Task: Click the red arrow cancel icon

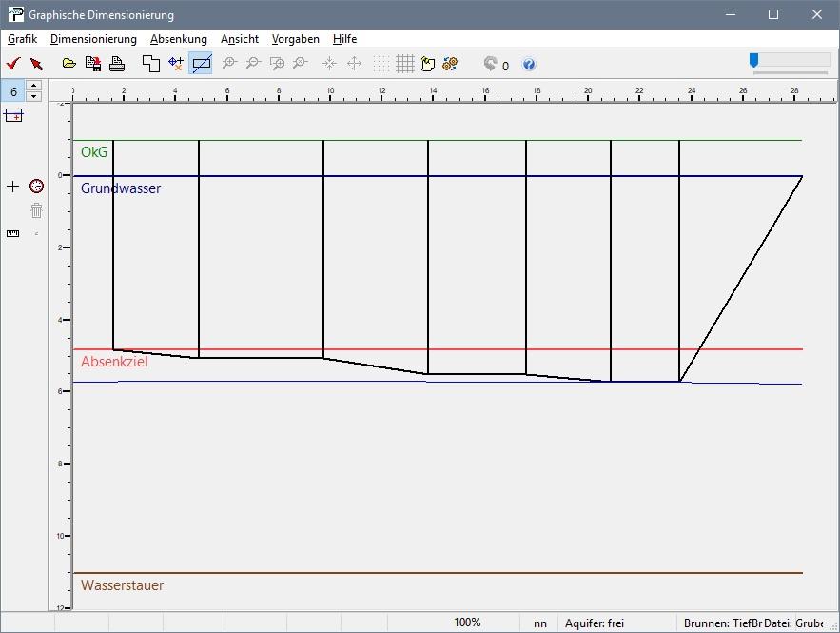Action: [x=36, y=64]
